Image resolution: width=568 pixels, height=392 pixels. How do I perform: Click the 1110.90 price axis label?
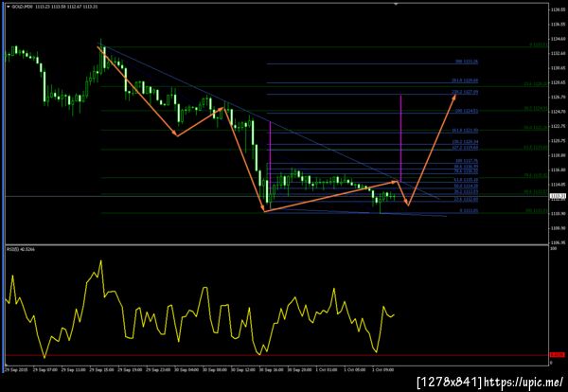pyautogui.click(x=558, y=214)
